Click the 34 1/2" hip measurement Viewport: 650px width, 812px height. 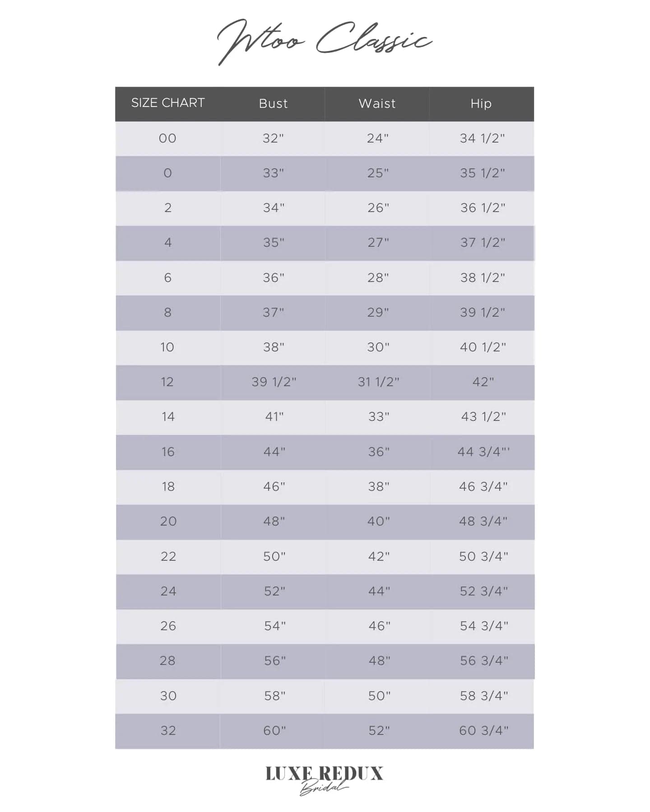tap(482, 138)
